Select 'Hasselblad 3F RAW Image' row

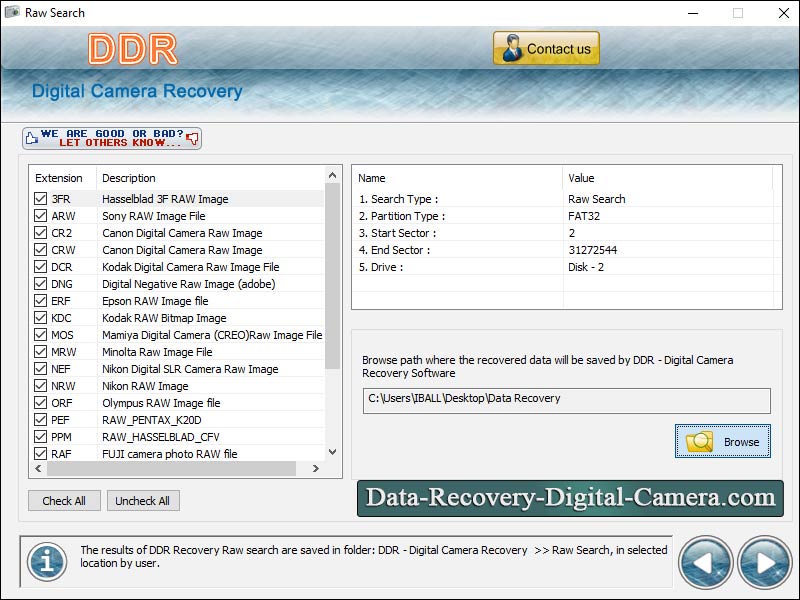(179, 199)
